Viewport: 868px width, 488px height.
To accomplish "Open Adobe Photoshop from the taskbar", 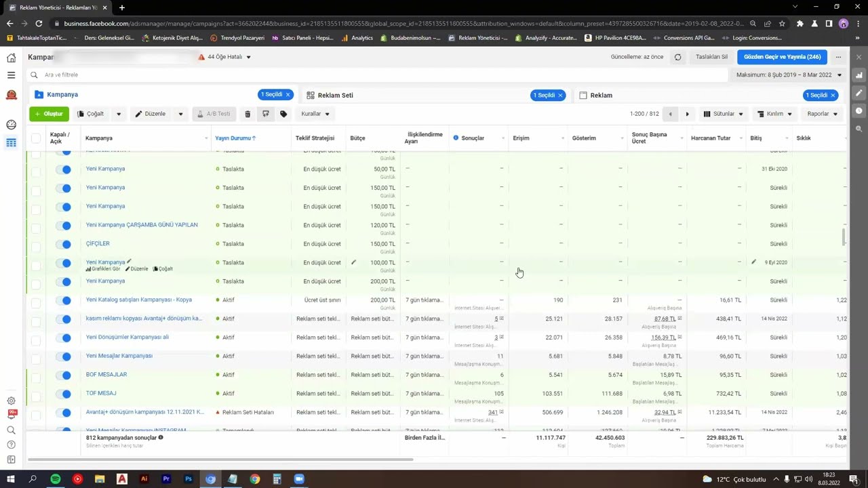I will click(189, 479).
